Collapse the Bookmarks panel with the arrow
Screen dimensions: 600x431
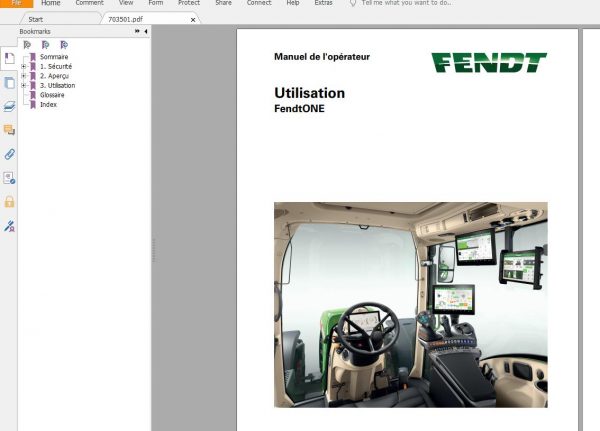(146, 31)
